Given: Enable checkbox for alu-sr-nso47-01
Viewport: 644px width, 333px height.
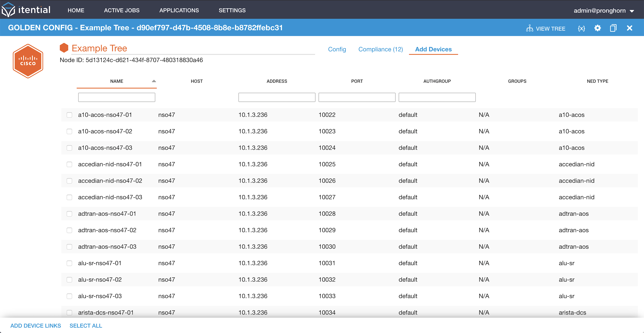Looking at the screenshot, I should coord(69,263).
